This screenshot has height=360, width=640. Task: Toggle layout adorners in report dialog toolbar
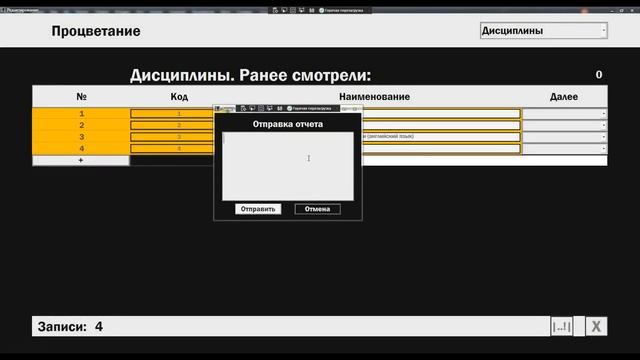tap(261, 108)
